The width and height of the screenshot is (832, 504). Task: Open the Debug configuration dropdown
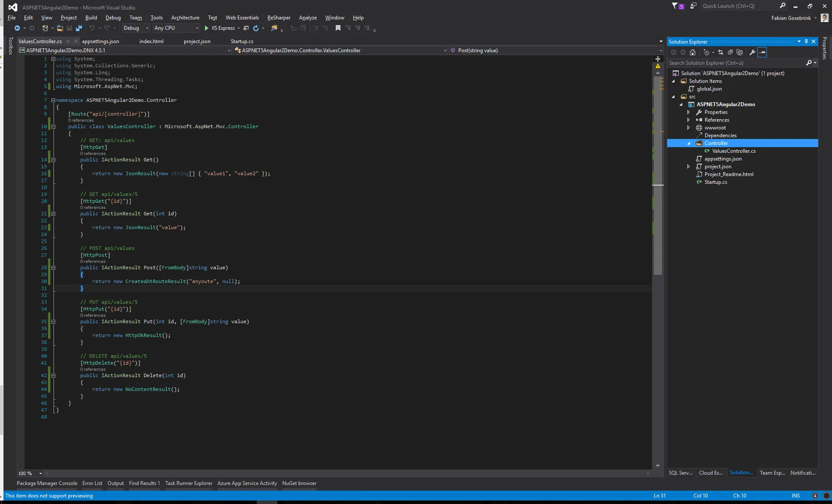[136, 28]
